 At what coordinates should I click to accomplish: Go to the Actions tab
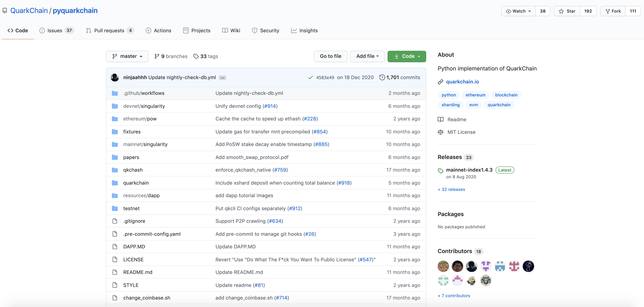pyautogui.click(x=159, y=31)
